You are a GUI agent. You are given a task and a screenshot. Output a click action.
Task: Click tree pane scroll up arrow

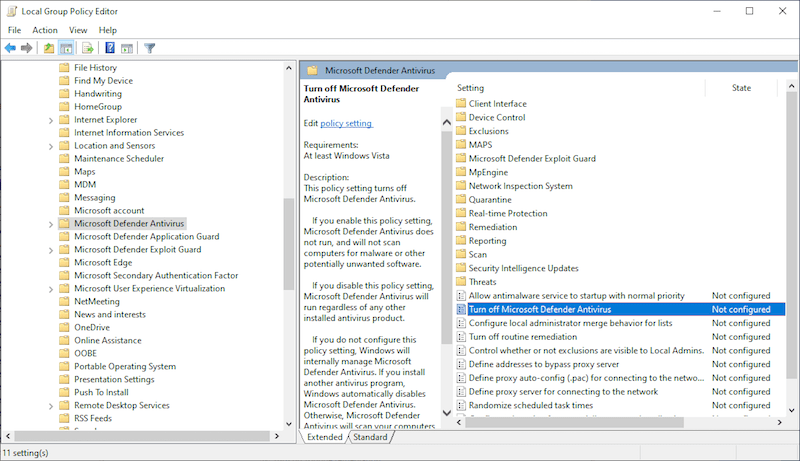coord(289,68)
